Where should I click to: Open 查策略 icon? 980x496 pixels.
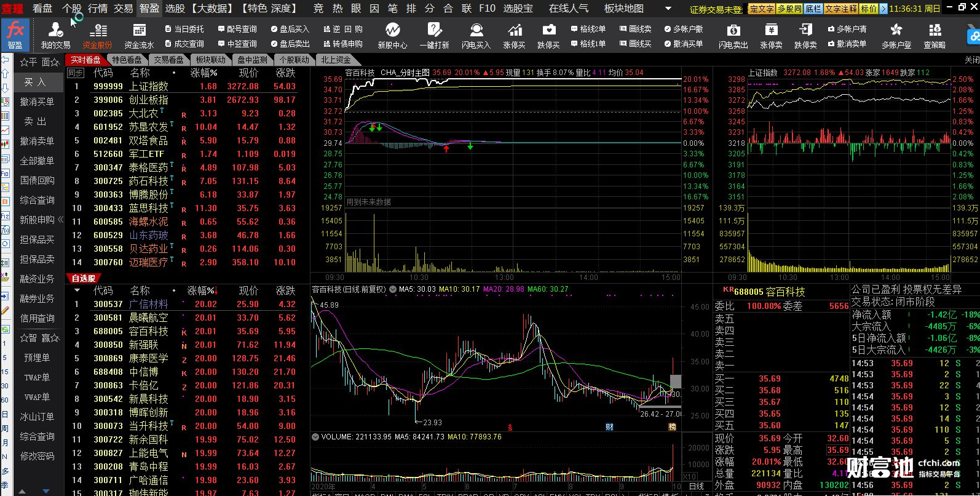(935, 36)
